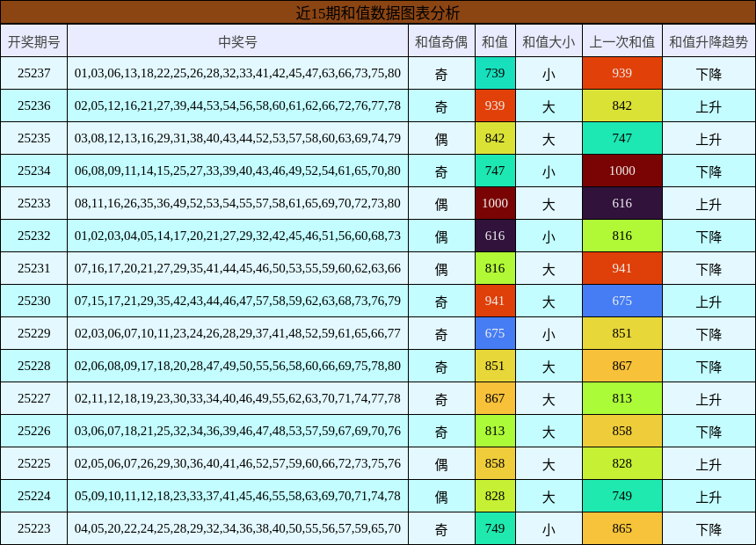The width and height of the screenshot is (756, 545).
Task: Click the 偶 parity in row 25235
Action: 441,139
